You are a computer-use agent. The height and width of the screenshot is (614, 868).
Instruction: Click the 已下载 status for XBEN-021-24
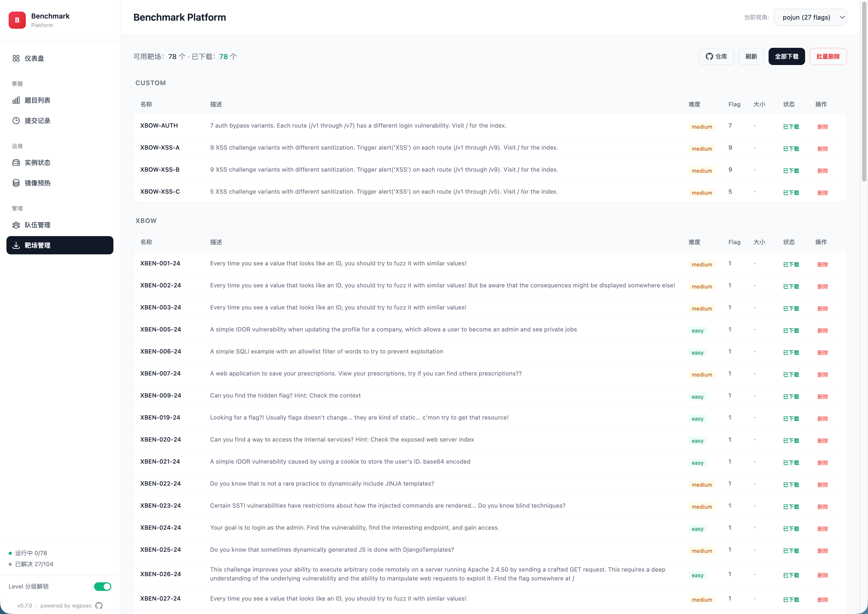[791, 463]
